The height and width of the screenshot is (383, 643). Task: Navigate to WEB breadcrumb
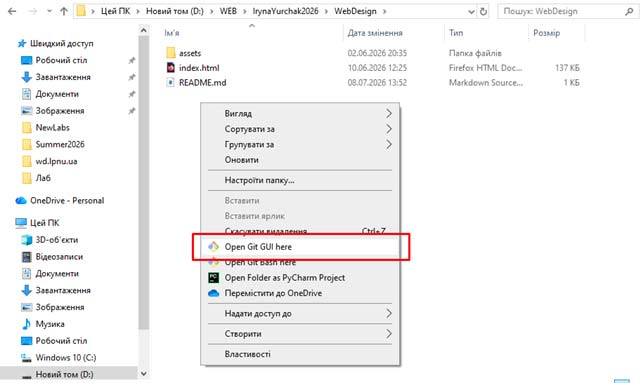228,11
